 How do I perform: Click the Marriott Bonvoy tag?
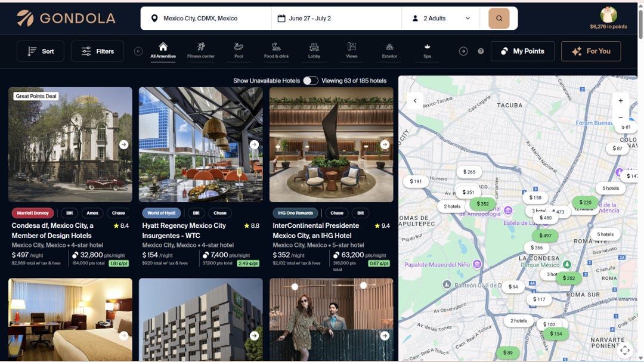(33, 213)
